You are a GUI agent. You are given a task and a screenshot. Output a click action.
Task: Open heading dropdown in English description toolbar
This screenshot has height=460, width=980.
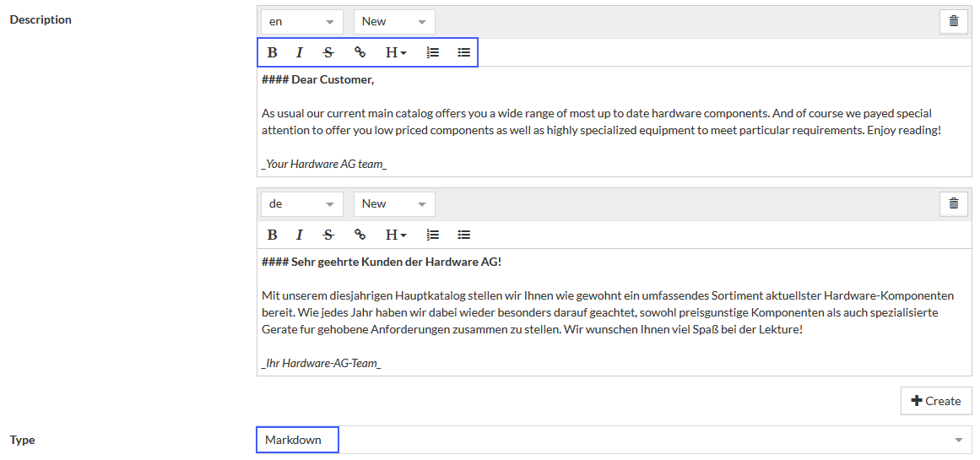point(396,52)
